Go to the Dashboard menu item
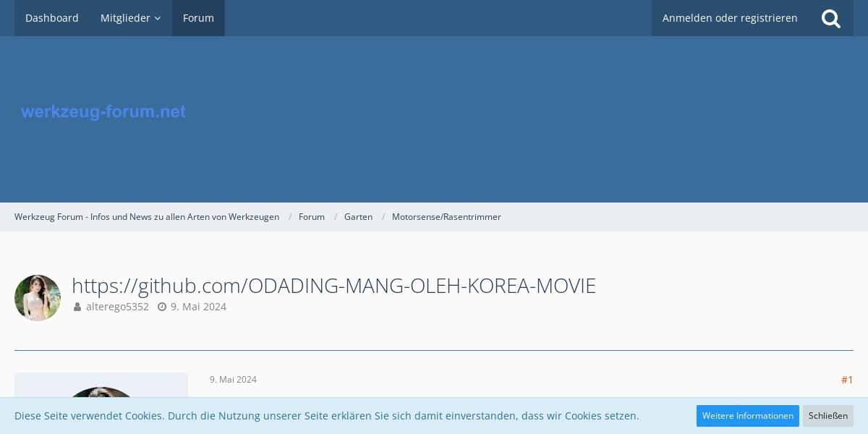868x434 pixels. point(52,18)
